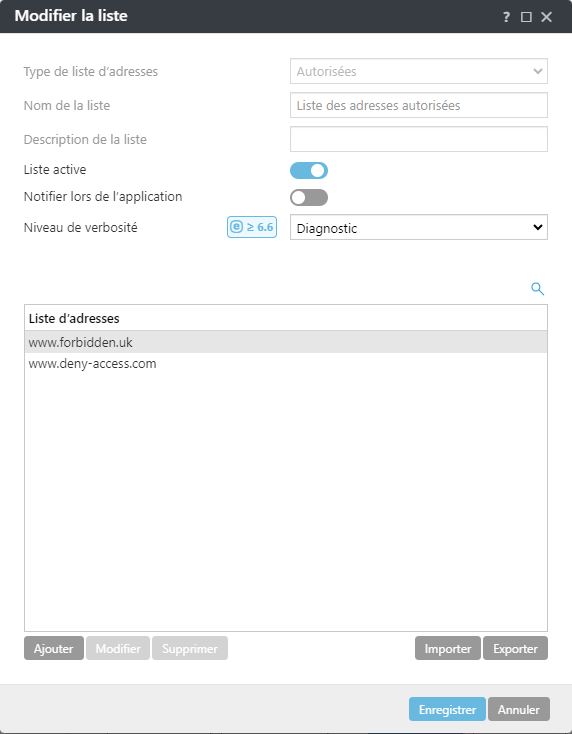
Task: Enable Notifier lors de l'application toggle
Action: coord(309,198)
